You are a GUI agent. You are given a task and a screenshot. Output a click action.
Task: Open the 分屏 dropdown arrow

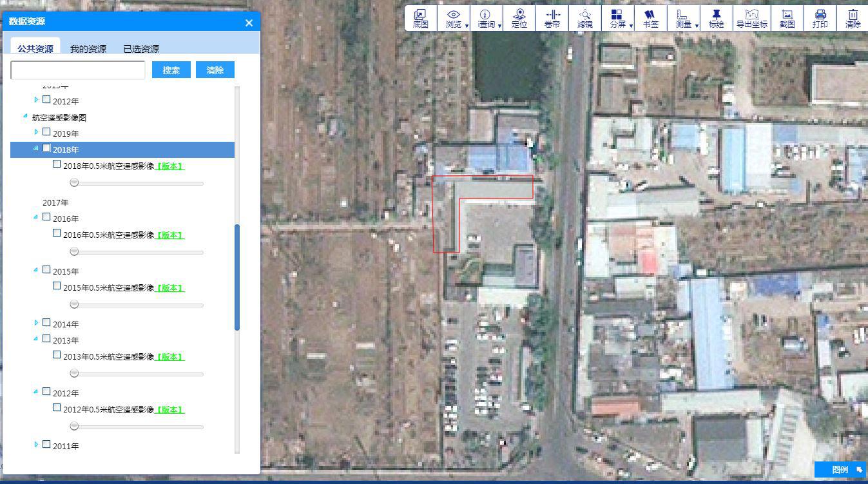(631, 26)
